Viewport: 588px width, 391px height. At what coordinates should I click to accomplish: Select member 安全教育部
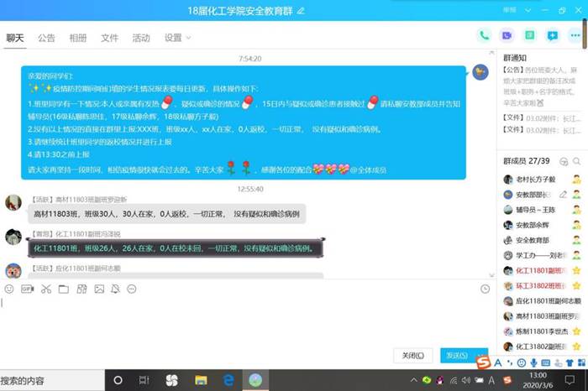coord(542,240)
